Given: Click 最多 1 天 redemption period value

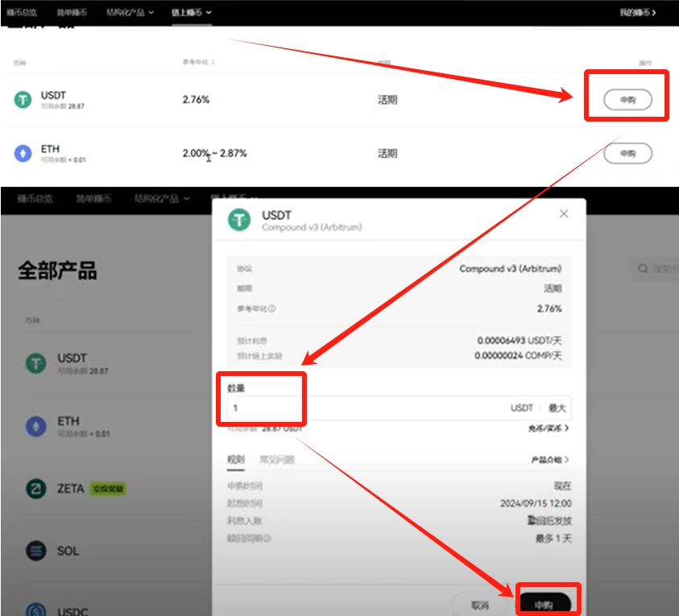Looking at the screenshot, I should [553, 539].
